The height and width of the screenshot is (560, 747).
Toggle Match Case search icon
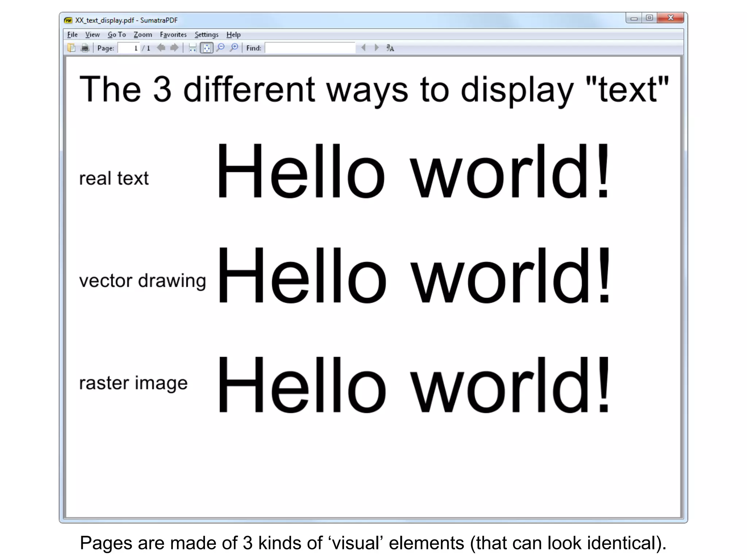point(390,48)
